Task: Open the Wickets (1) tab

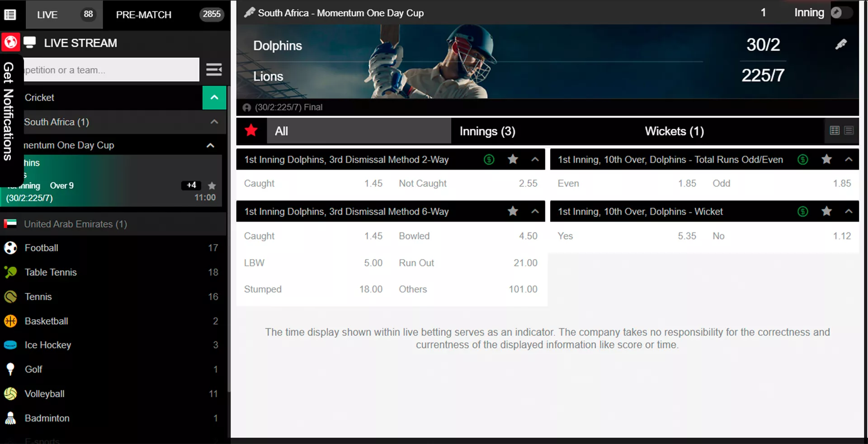Action: [x=674, y=131]
